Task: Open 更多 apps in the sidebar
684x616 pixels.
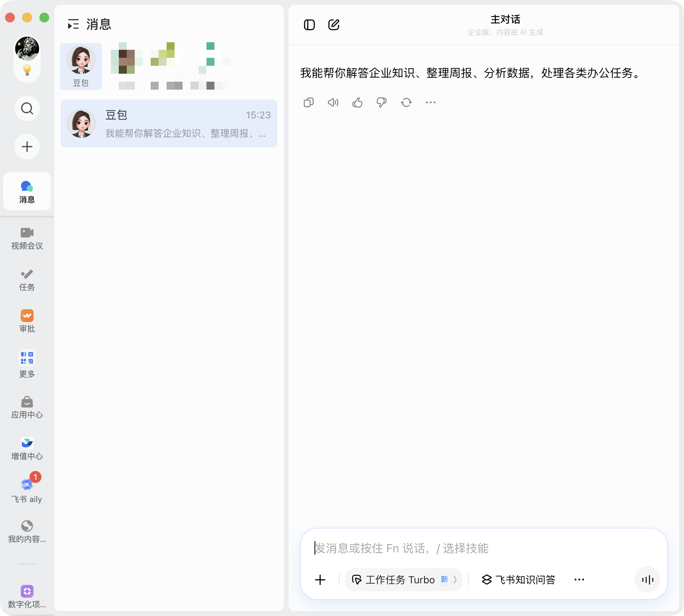Action: pyautogui.click(x=27, y=364)
